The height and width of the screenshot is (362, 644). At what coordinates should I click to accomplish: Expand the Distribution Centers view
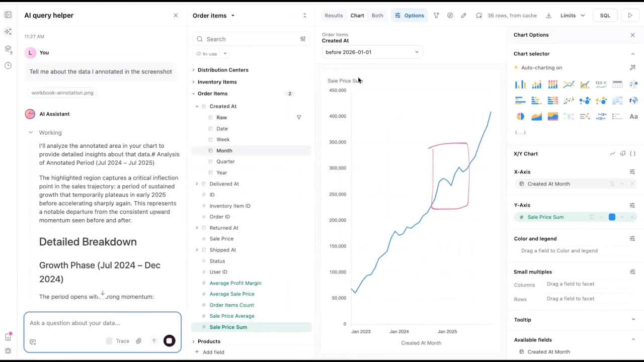tap(193, 70)
